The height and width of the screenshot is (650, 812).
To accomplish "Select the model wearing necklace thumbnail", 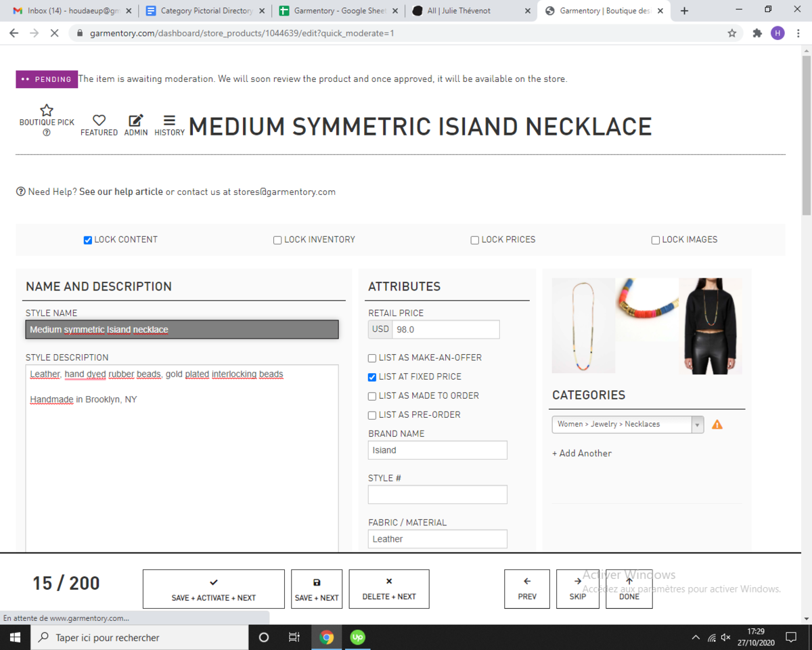I will [x=710, y=326].
